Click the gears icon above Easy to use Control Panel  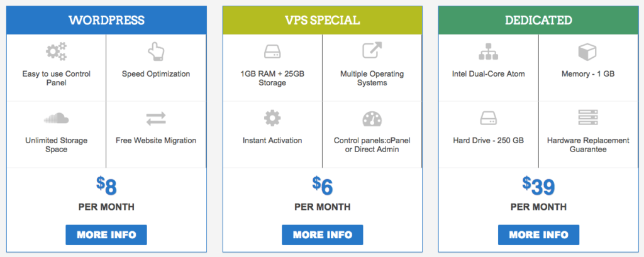(56, 52)
